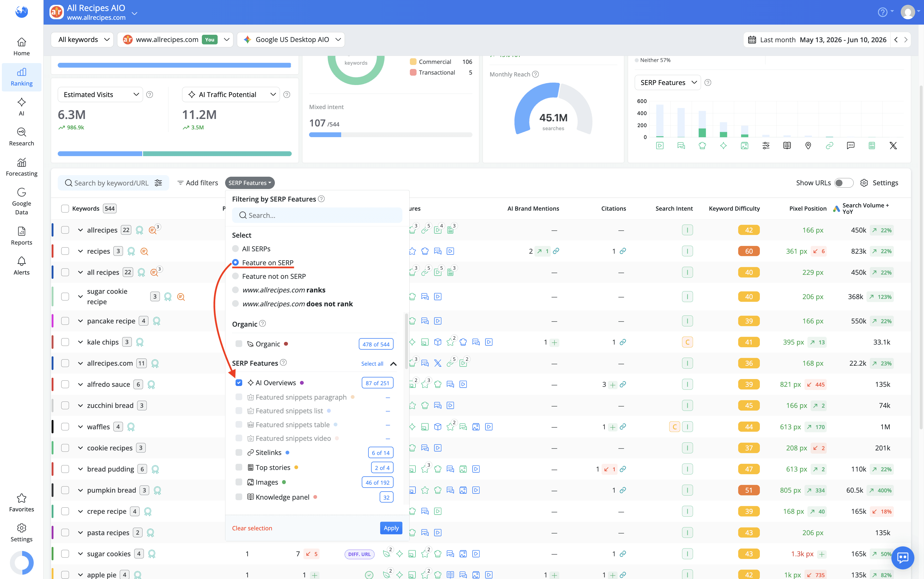Open the Ranking section in sidebar
Screen dimensions: 924x579
point(21,77)
